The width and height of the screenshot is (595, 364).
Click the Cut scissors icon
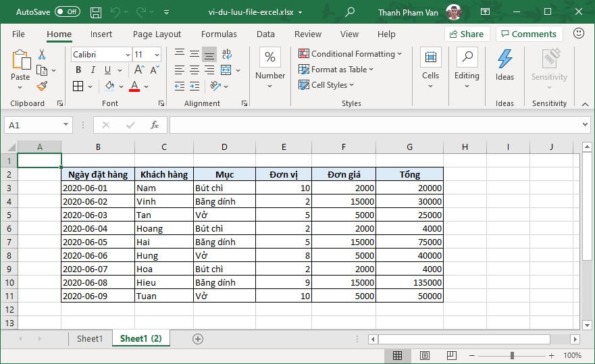point(42,54)
